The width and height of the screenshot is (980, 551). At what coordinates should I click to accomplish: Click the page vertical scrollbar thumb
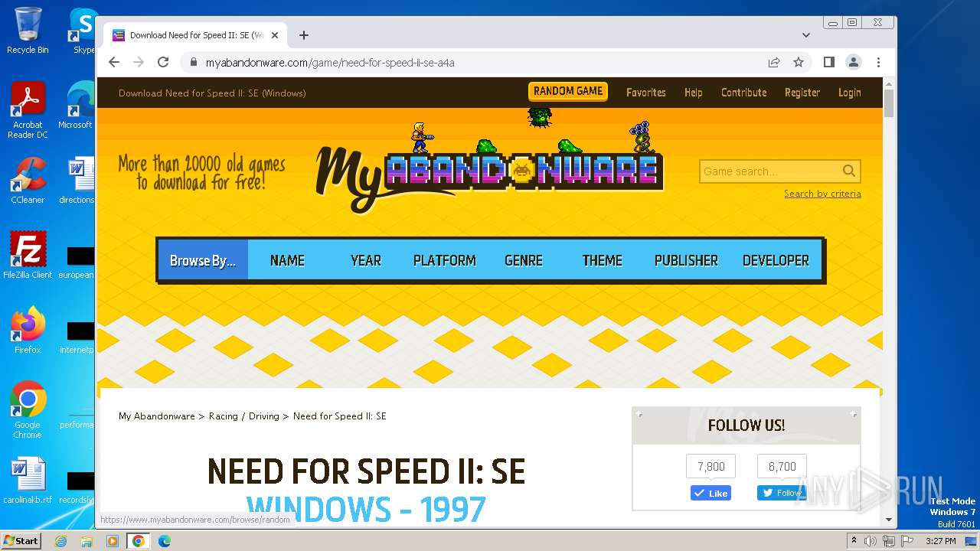click(x=889, y=103)
